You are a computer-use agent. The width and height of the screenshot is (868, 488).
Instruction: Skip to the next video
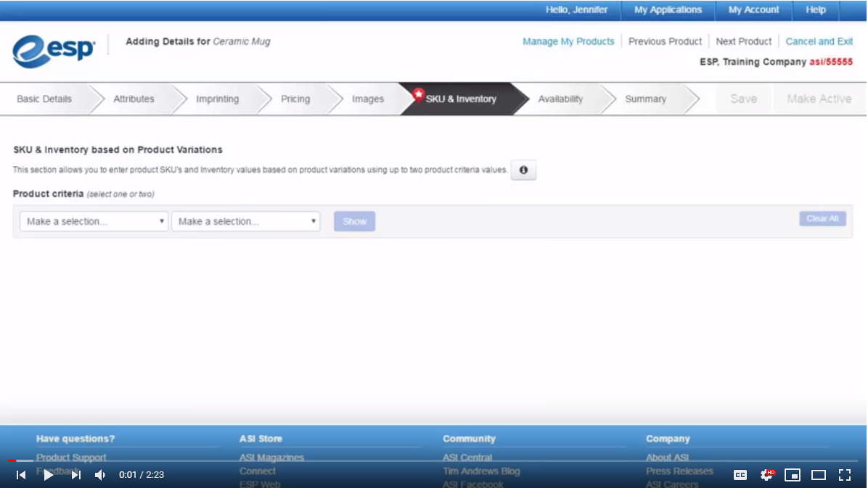75,475
